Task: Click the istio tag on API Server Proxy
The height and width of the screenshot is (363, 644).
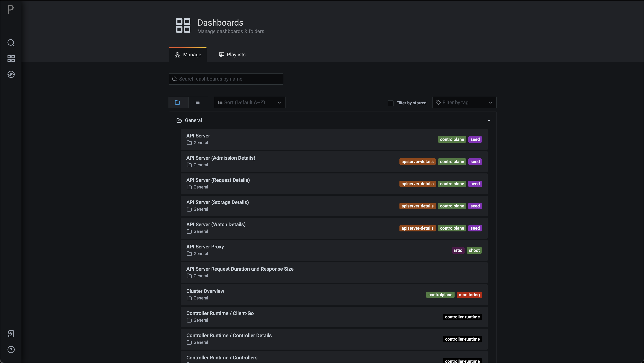Action: [x=458, y=250]
